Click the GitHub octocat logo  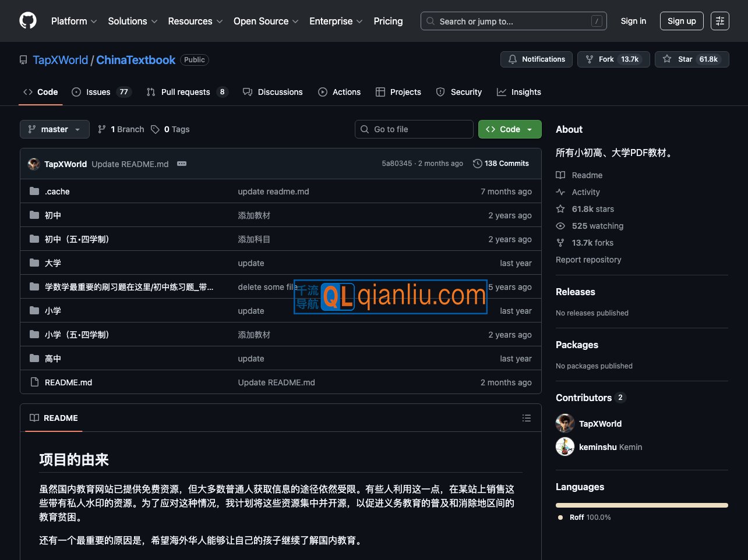coord(27,21)
